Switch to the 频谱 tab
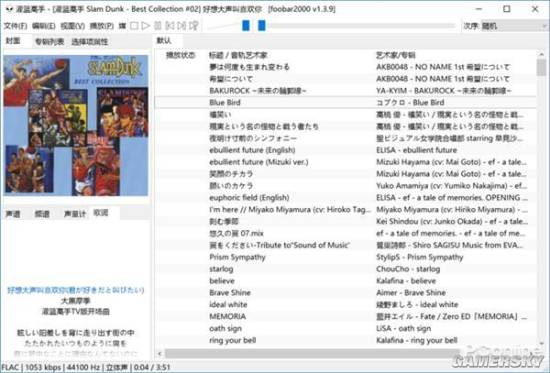550x373 pixels. [x=42, y=214]
